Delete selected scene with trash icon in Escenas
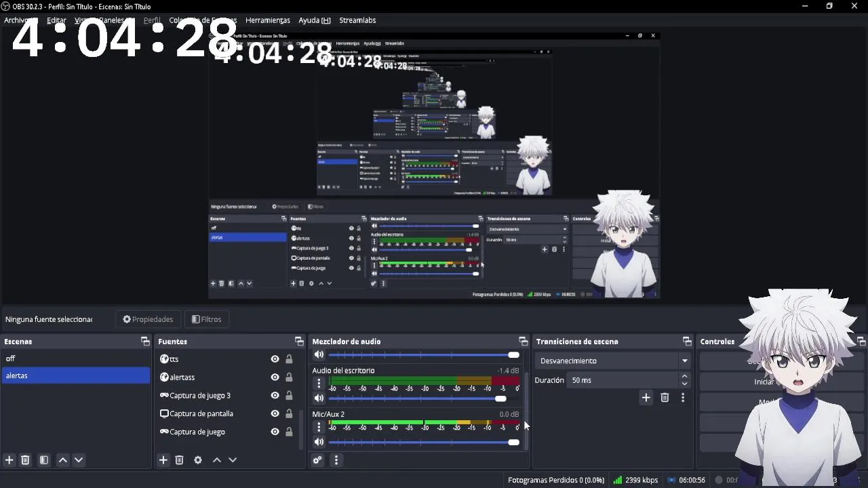This screenshot has width=868, height=488. (25, 460)
